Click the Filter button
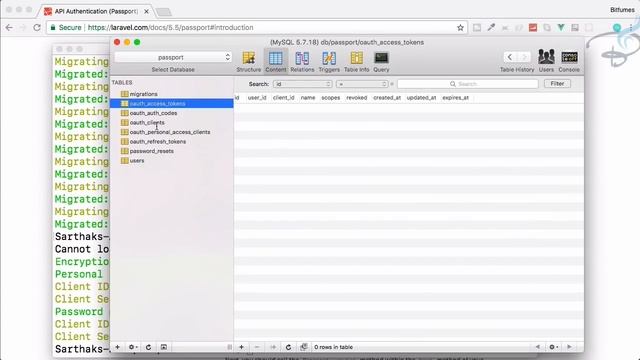The width and height of the screenshot is (640, 360). (557, 84)
